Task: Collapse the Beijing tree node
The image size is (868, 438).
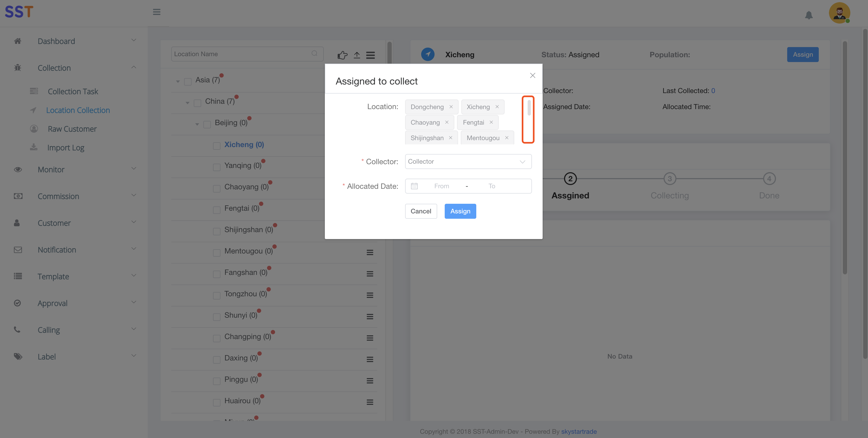Action: click(197, 124)
